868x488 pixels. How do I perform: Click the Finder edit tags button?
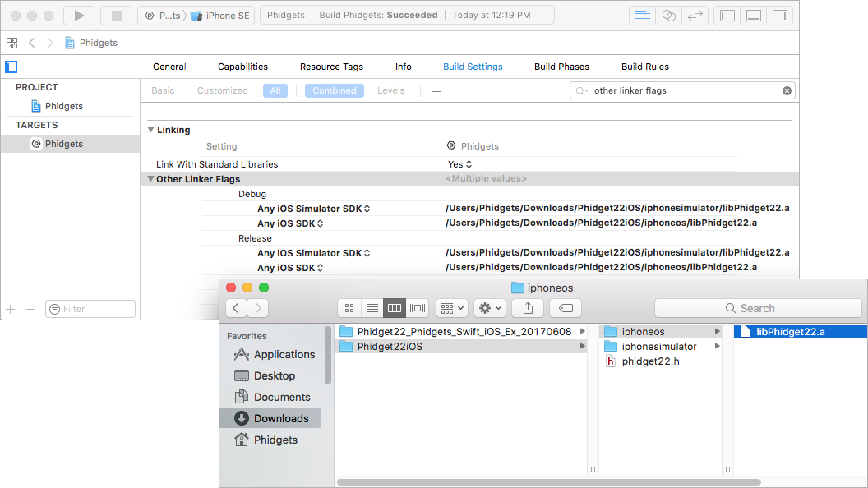(566, 308)
